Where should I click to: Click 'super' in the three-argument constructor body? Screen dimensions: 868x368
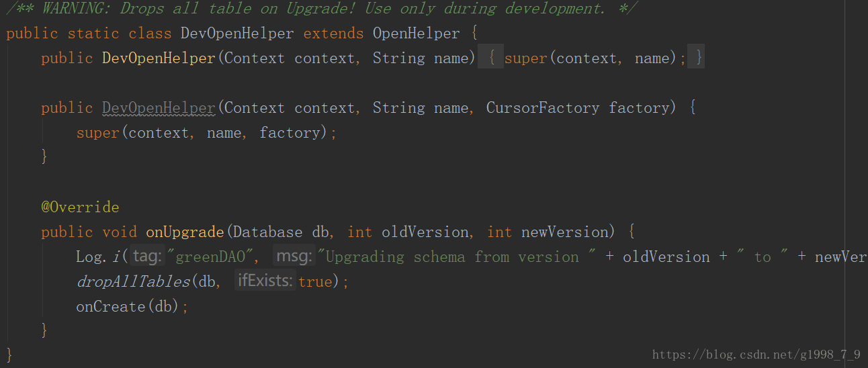pyautogui.click(x=97, y=133)
